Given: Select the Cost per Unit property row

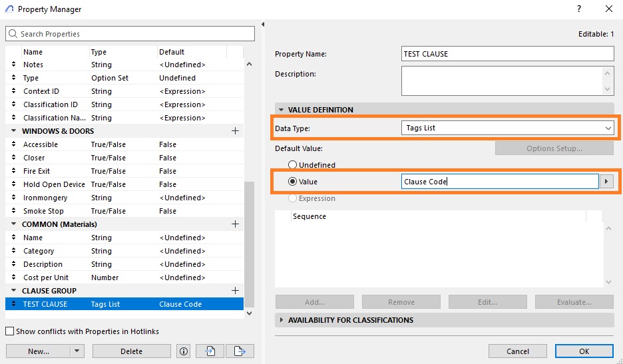Looking at the screenshot, I should (x=124, y=277).
